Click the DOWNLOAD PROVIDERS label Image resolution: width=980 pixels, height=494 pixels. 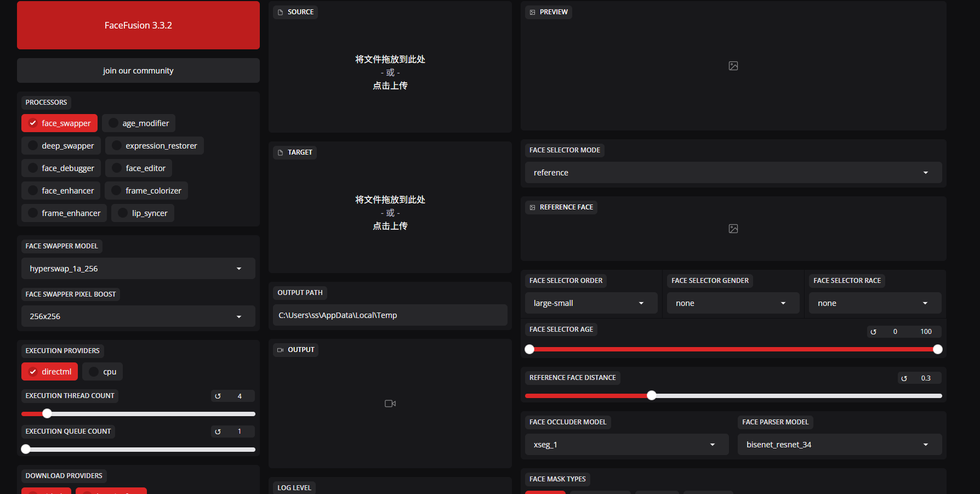pyautogui.click(x=64, y=476)
